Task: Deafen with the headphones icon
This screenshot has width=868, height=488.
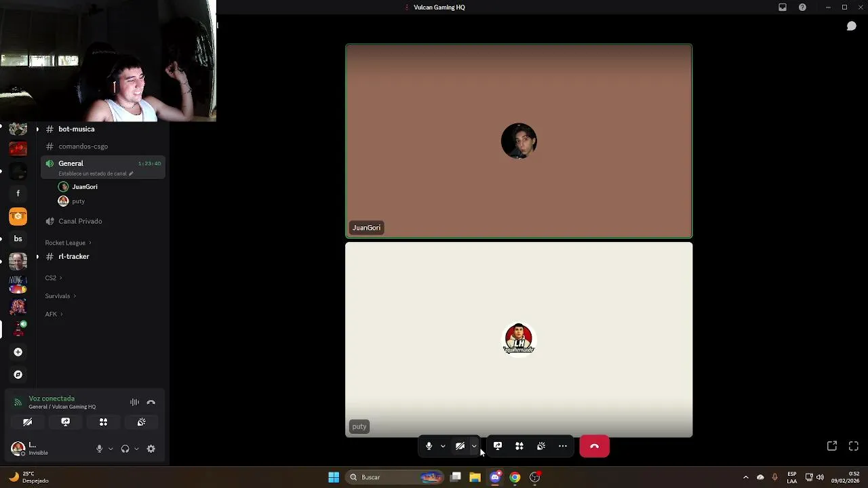Action: [125, 449]
